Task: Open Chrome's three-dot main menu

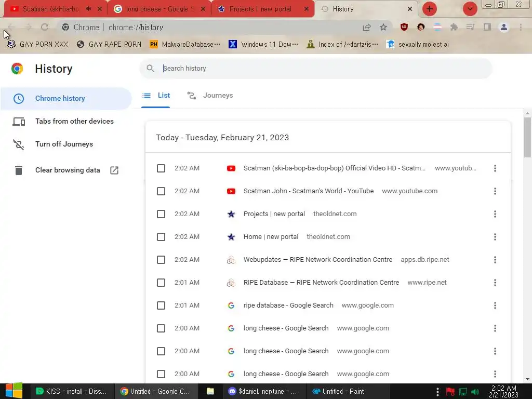Action: tap(521, 27)
